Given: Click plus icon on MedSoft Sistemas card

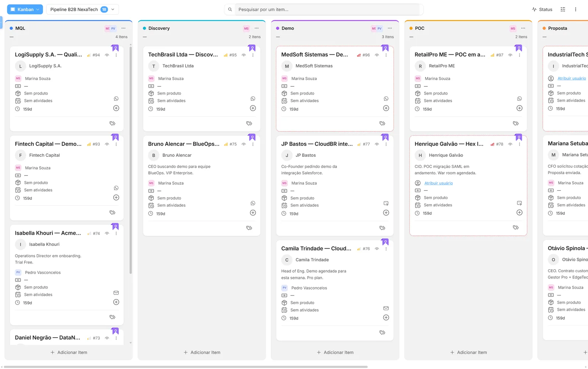Looking at the screenshot, I should click(x=386, y=108).
